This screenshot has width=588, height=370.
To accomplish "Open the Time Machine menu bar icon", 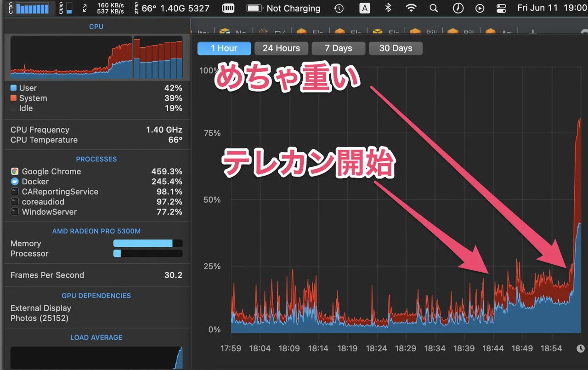I will [339, 8].
